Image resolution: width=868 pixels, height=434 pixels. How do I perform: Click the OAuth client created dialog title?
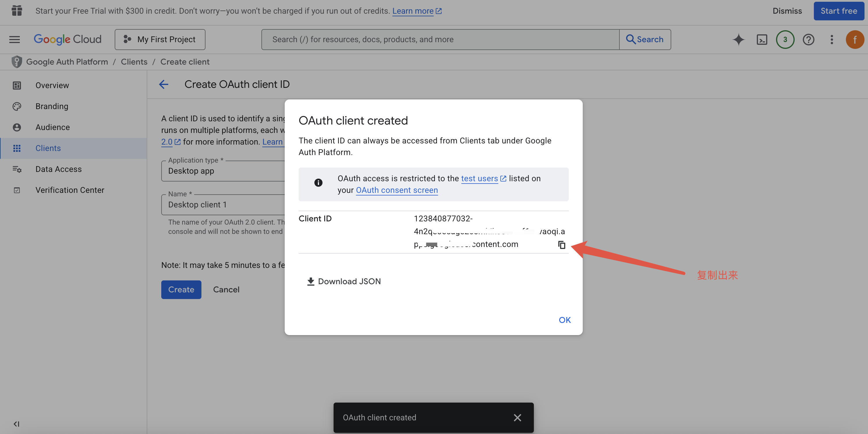353,120
